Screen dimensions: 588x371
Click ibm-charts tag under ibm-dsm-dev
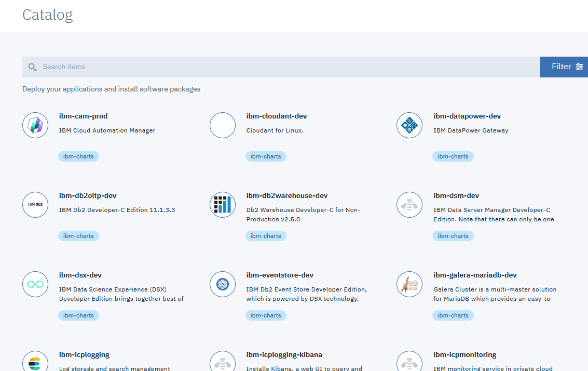453,236
